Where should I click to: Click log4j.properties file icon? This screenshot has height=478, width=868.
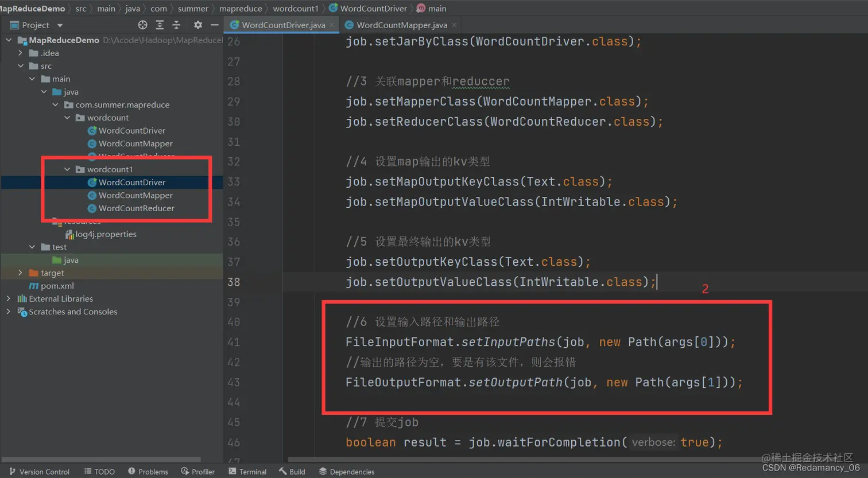69,234
